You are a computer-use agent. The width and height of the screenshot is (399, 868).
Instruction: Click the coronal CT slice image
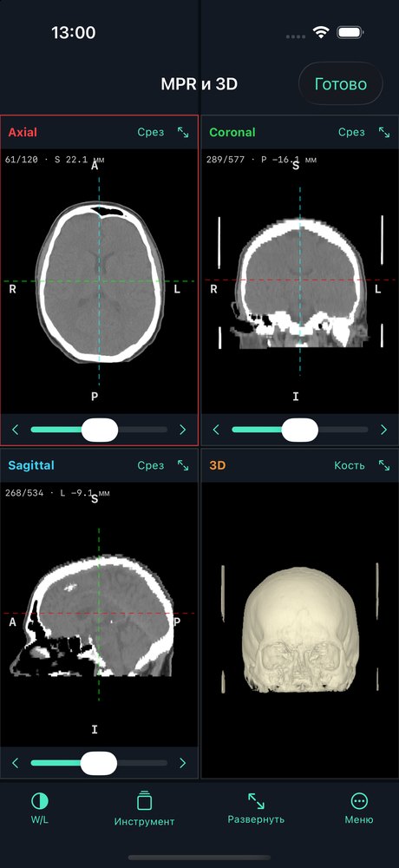[300, 282]
